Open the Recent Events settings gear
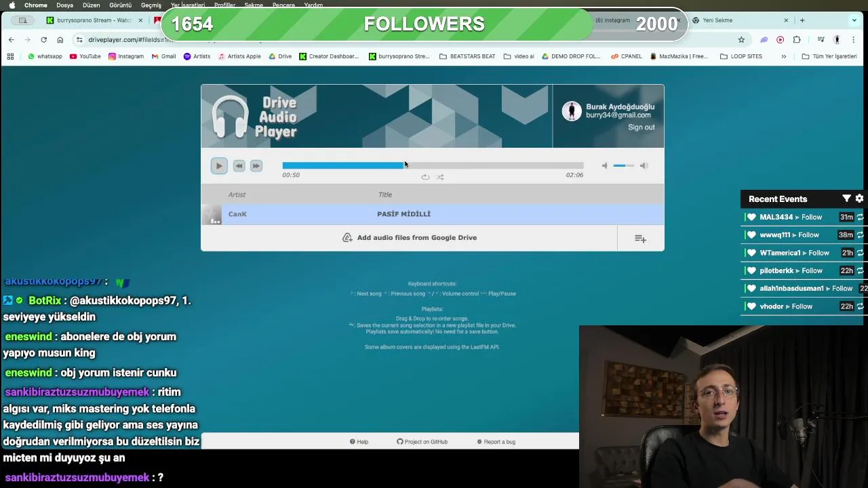This screenshot has height=488, width=868. [x=859, y=199]
